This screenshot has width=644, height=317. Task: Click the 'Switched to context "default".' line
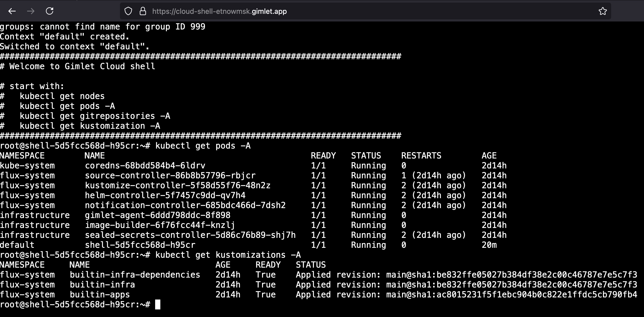click(75, 46)
